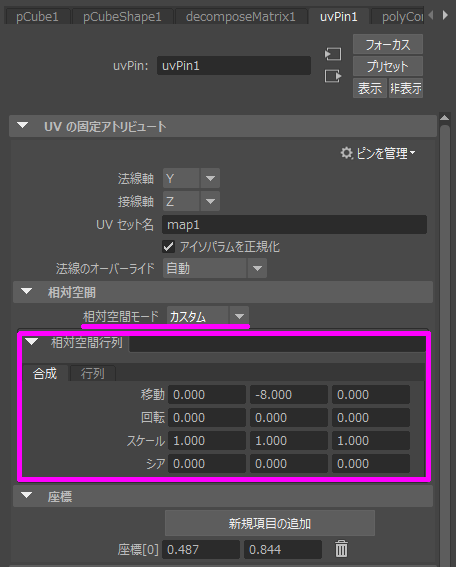Collapse the UV の固定アトリビュート section

(x=23, y=126)
